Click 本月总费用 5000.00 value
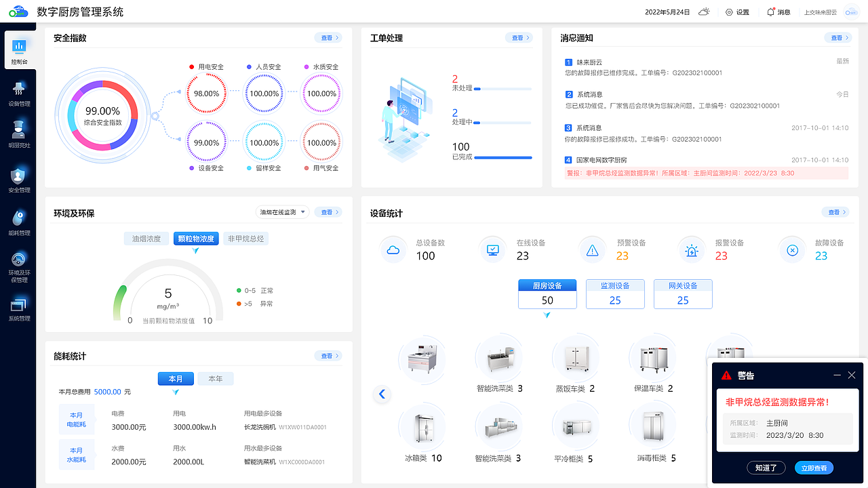This screenshot has height=488, width=868. click(x=107, y=392)
